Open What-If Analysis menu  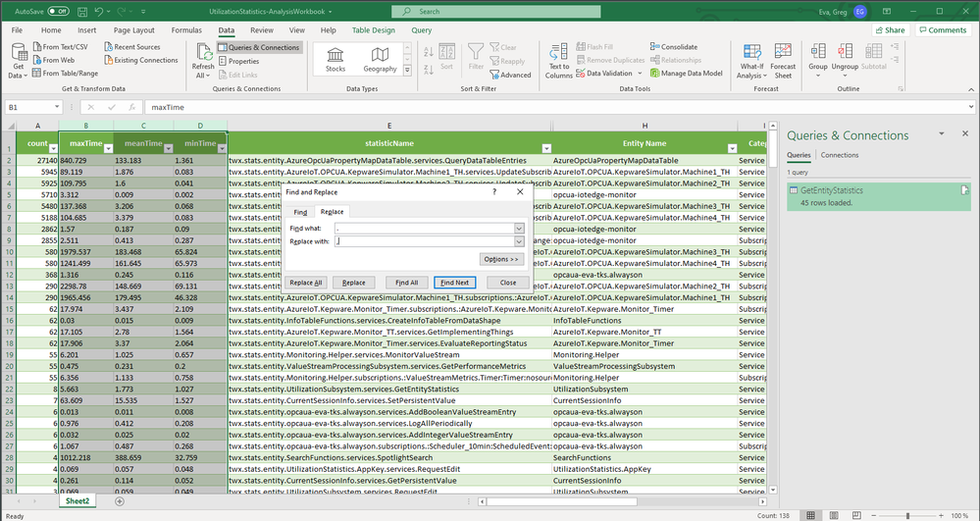pos(751,61)
